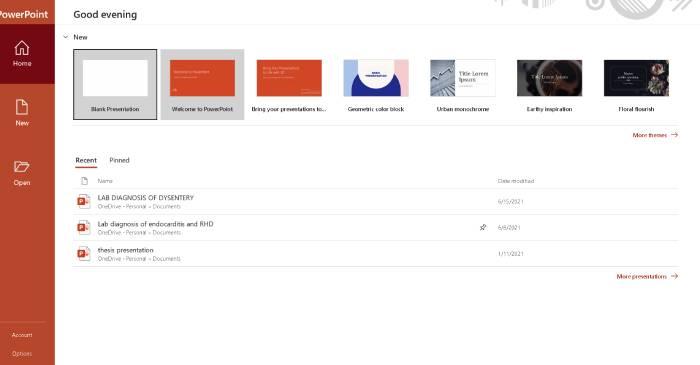Image resolution: width=700 pixels, height=365 pixels.
Task: Click the Good evening heading
Action: click(105, 14)
